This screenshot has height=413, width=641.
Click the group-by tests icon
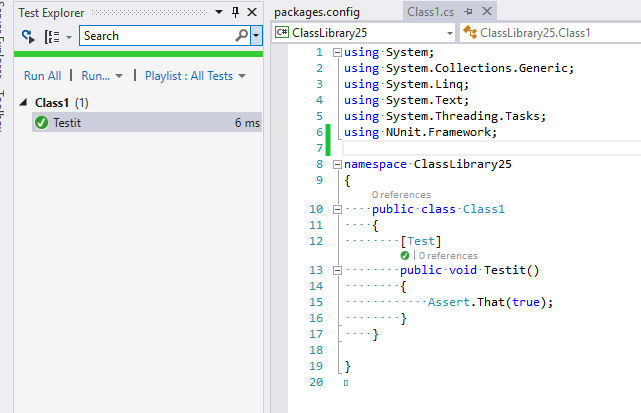(x=53, y=36)
